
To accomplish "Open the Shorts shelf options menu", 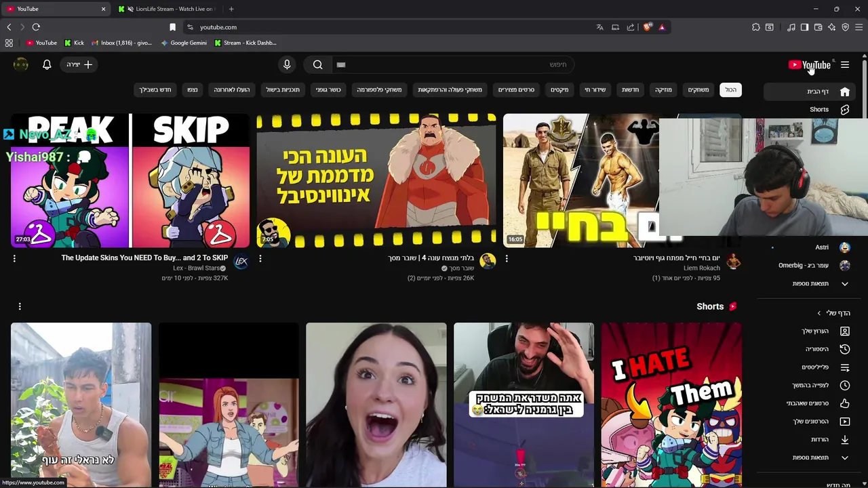I will [20, 306].
